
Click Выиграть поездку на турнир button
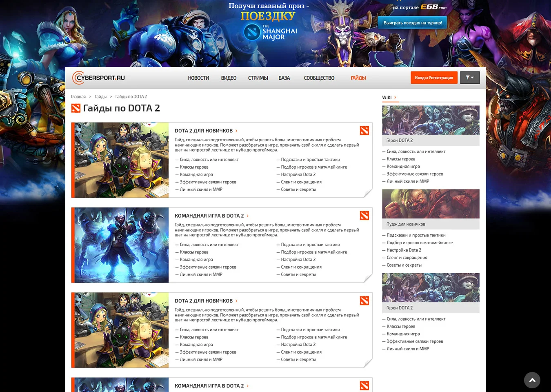tap(413, 23)
